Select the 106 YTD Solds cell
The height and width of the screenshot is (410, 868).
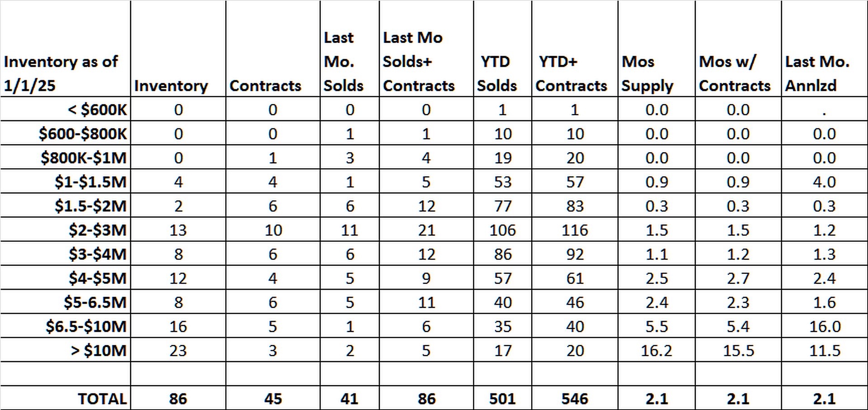click(x=502, y=230)
